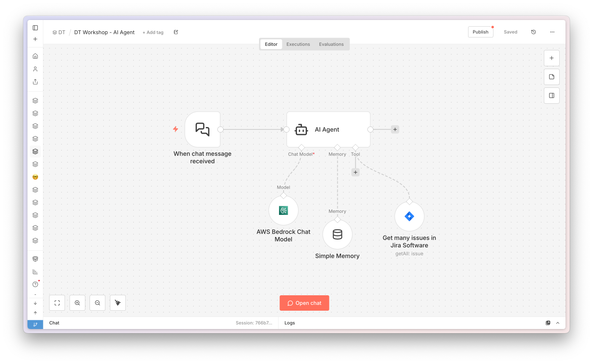
Task: Click the AI Agent output connector handle
Action: tap(370, 130)
